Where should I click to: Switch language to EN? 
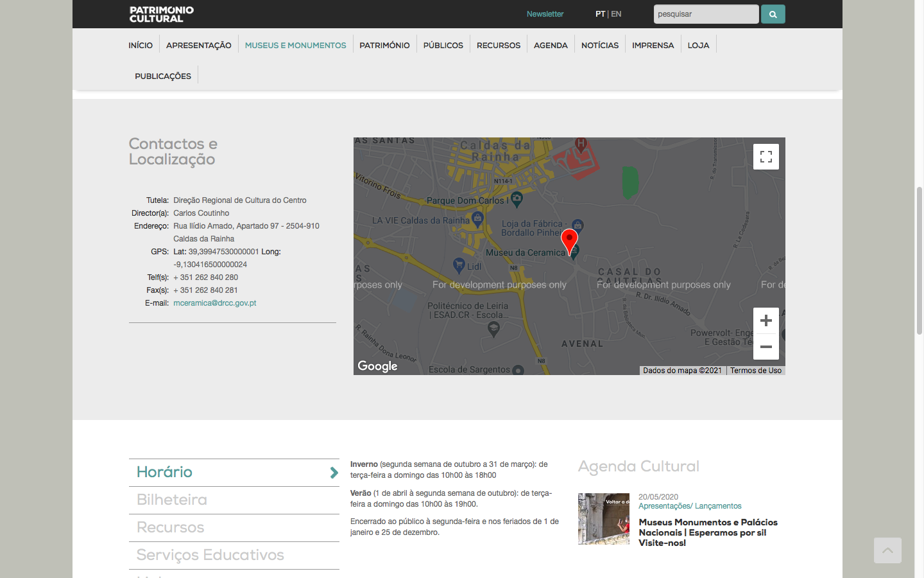[616, 14]
